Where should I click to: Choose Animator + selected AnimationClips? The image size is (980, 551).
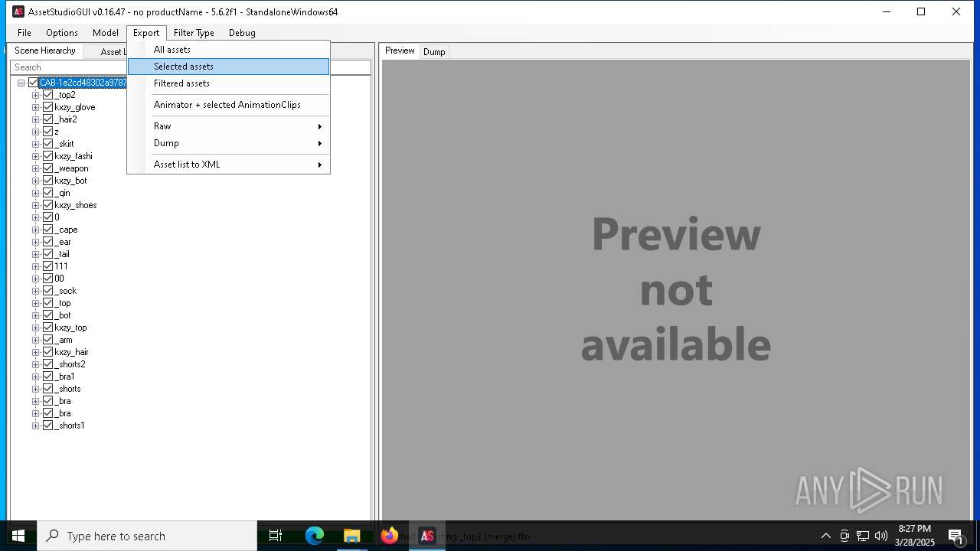point(228,105)
